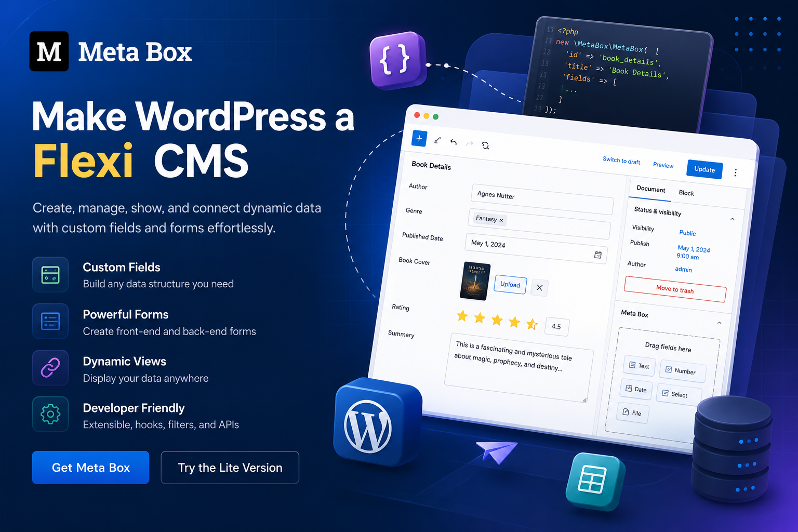Select the Date field type
This screenshot has width=798, height=532.
(636, 389)
